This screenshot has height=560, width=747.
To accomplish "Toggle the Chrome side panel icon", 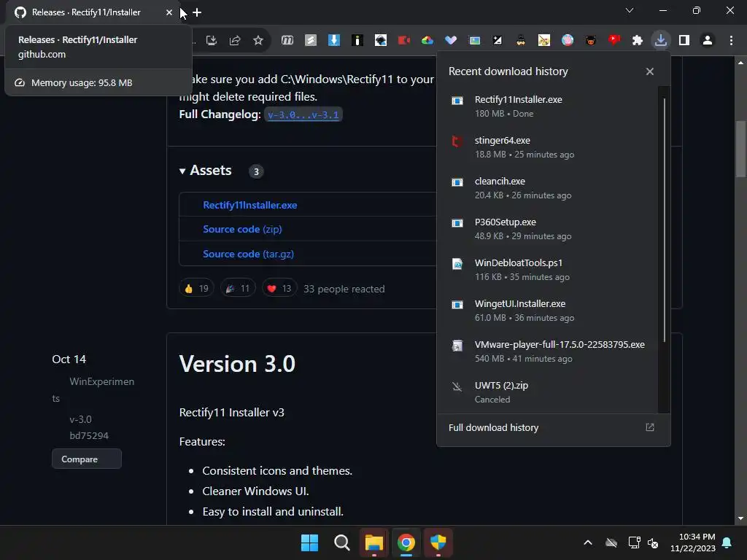I will click(684, 41).
